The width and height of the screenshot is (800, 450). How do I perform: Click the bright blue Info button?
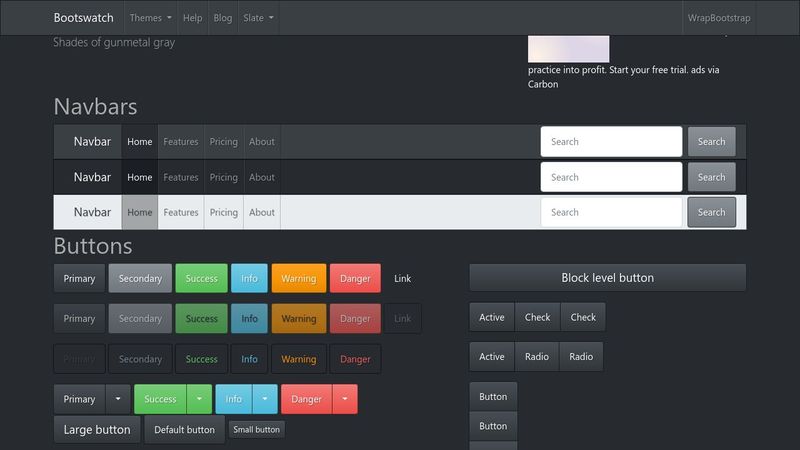[x=249, y=279]
